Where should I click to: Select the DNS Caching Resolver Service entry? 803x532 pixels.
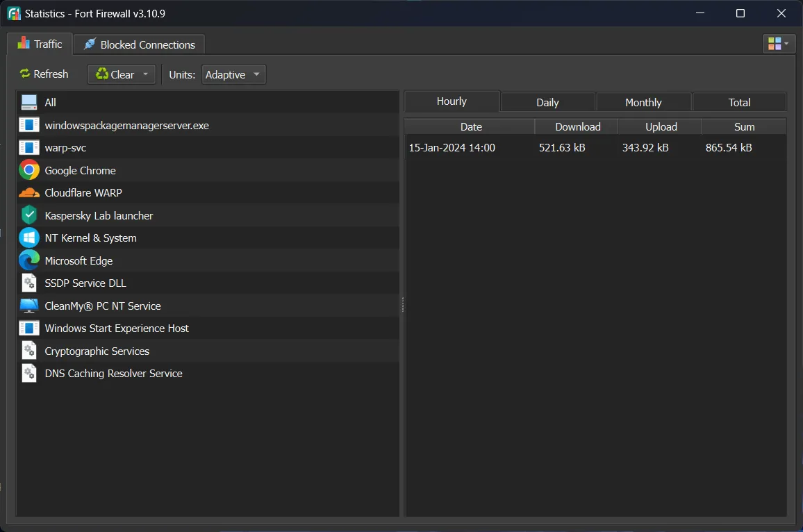208,373
